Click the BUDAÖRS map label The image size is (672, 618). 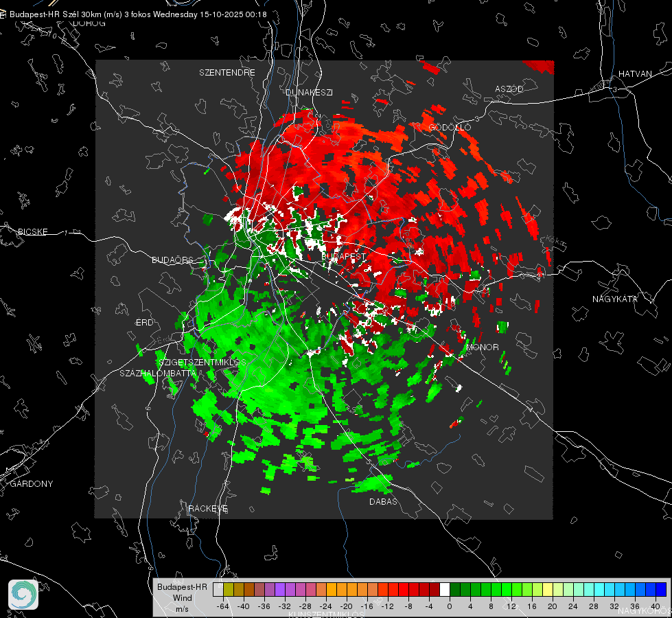172,260
